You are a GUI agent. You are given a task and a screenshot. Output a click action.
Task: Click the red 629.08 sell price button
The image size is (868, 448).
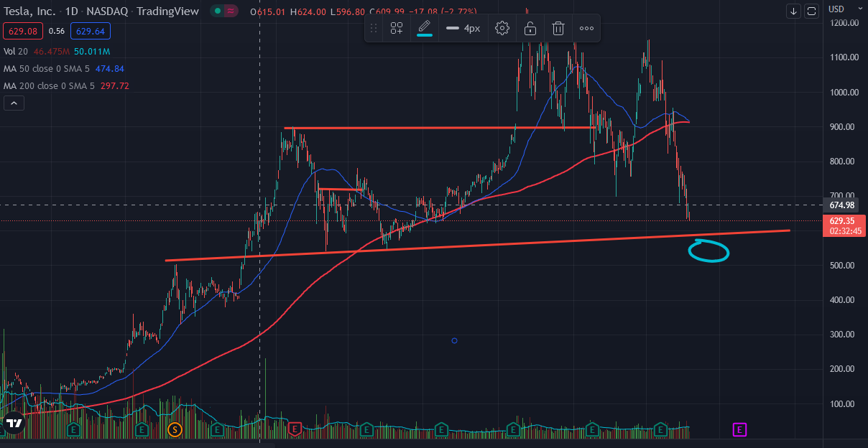23,31
